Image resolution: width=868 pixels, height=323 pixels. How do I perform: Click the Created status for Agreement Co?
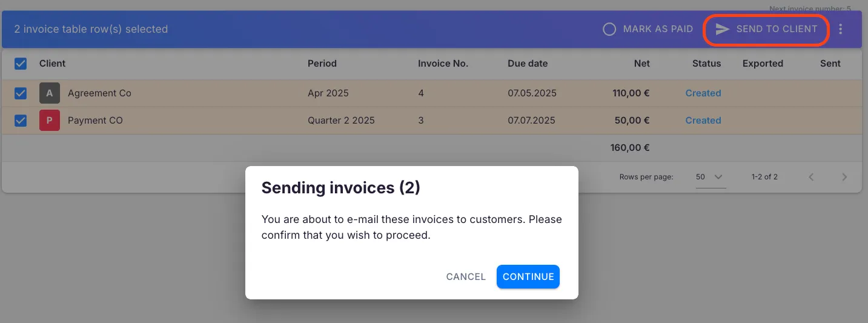point(703,93)
